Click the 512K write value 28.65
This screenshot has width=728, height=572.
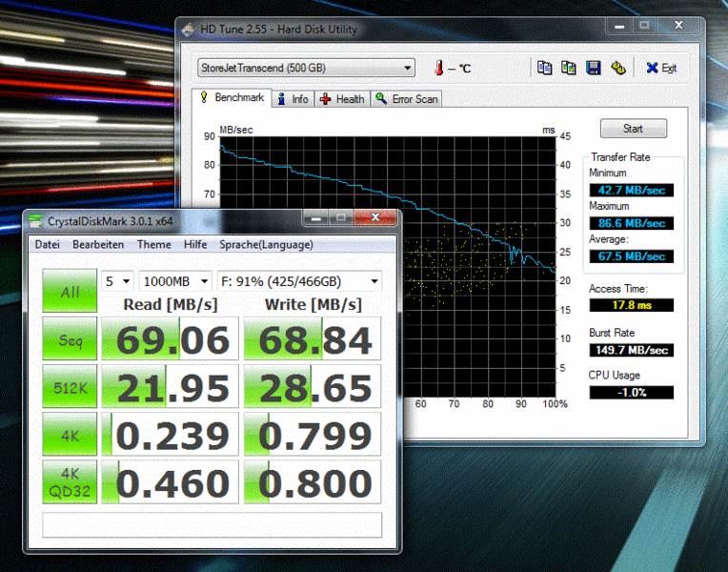coord(313,387)
